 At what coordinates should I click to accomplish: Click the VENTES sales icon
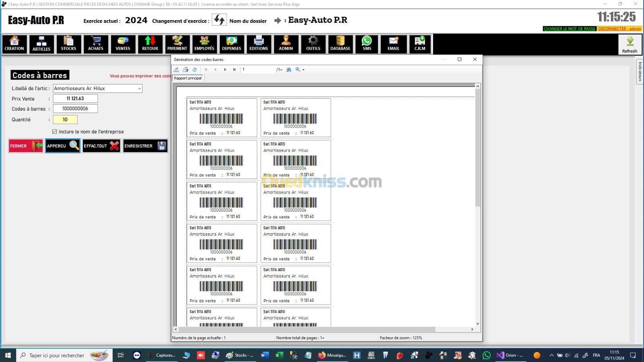[123, 44]
